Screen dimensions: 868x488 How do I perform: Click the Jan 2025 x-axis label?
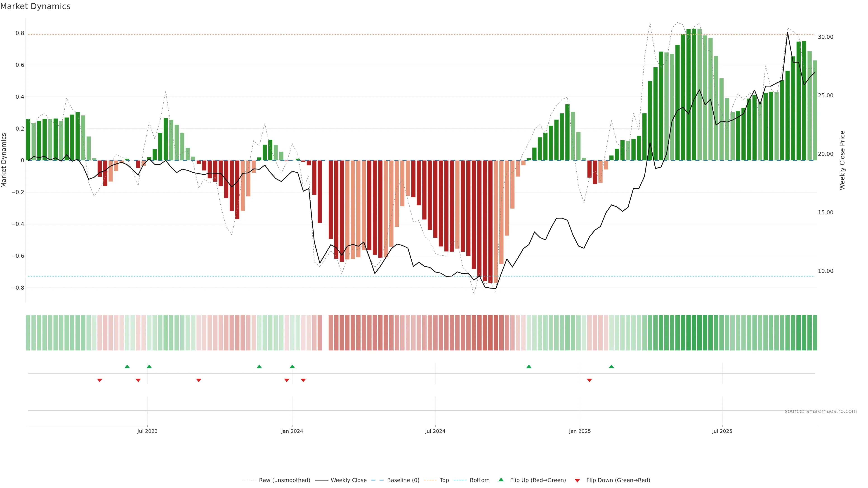click(x=580, y=431)
